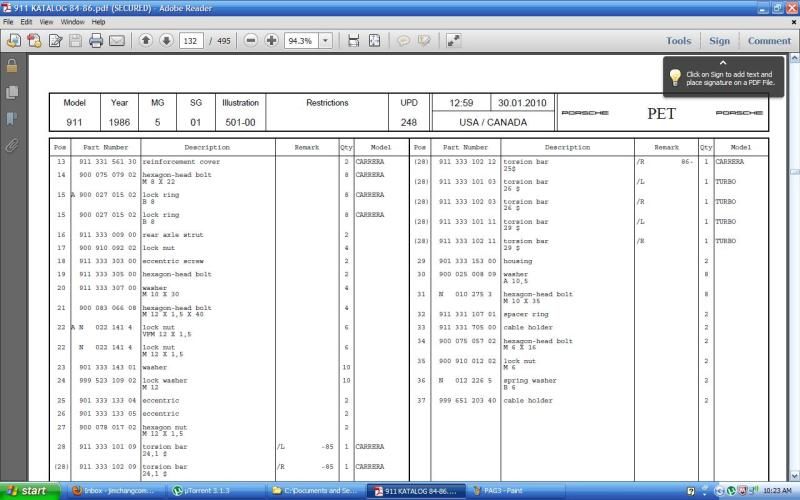The image size is (800, 500).
Task: Go to next page with down arrow
Action: pyautogui.click(x=166, y=40)
